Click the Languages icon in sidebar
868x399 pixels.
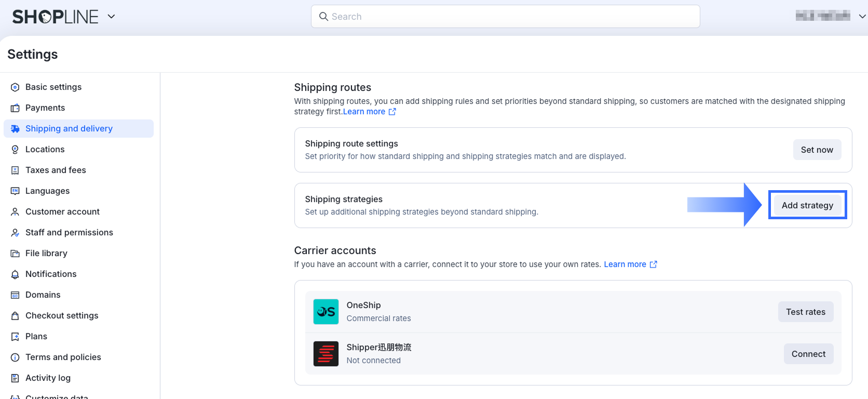pyautogui.click(x=15, y=191)
